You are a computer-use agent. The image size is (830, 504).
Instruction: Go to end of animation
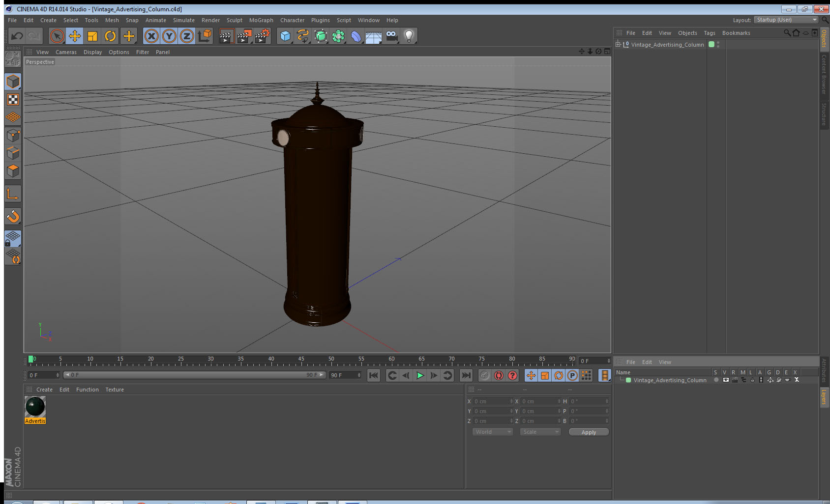pyautogui.click(x=466, y=375)
